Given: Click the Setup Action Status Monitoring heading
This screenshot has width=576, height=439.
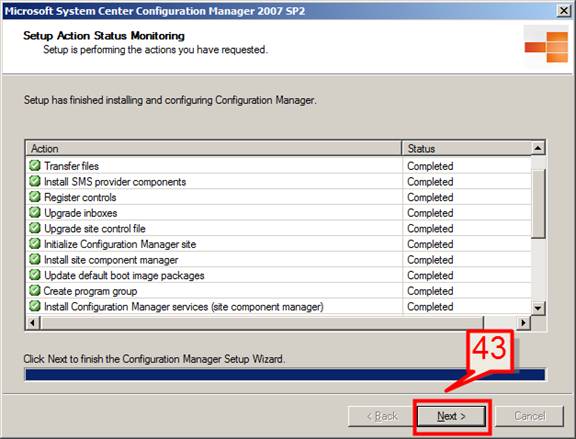Looking at the screenshot, I should pos(104,36).
